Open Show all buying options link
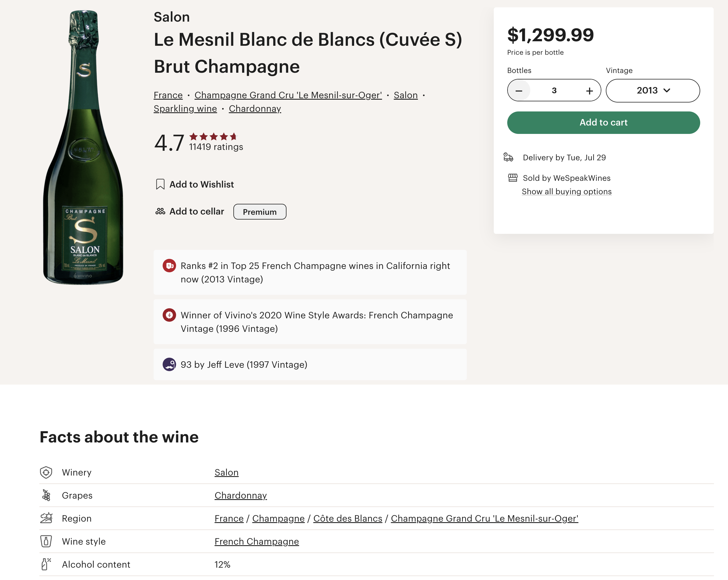Viewport: 728px width, 580px height. tap(566, 191)
